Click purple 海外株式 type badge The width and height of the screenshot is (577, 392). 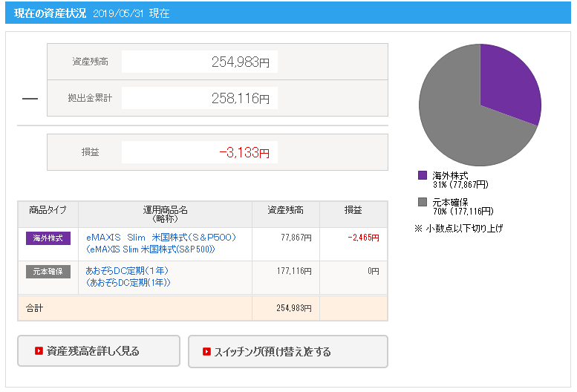pyautogui.click(x=48, y=238)
